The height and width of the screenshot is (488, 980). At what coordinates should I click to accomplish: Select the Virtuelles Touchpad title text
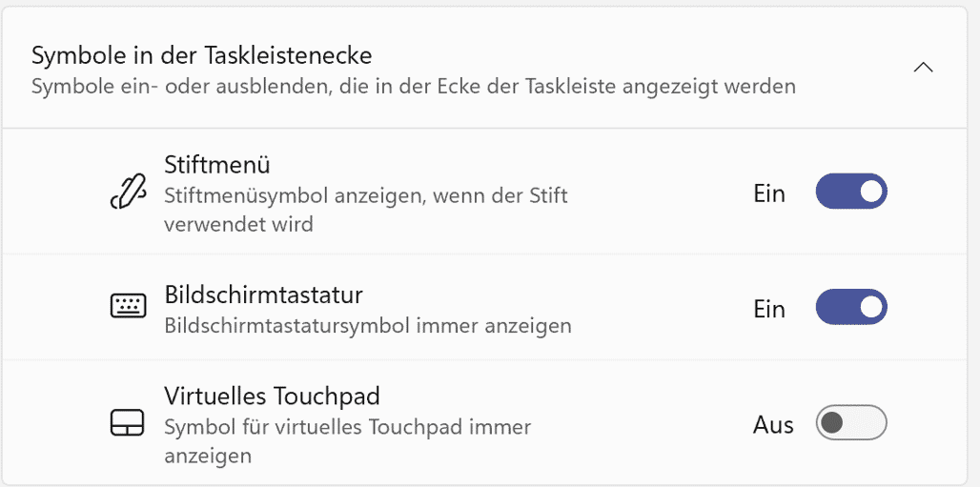point(272,396)
